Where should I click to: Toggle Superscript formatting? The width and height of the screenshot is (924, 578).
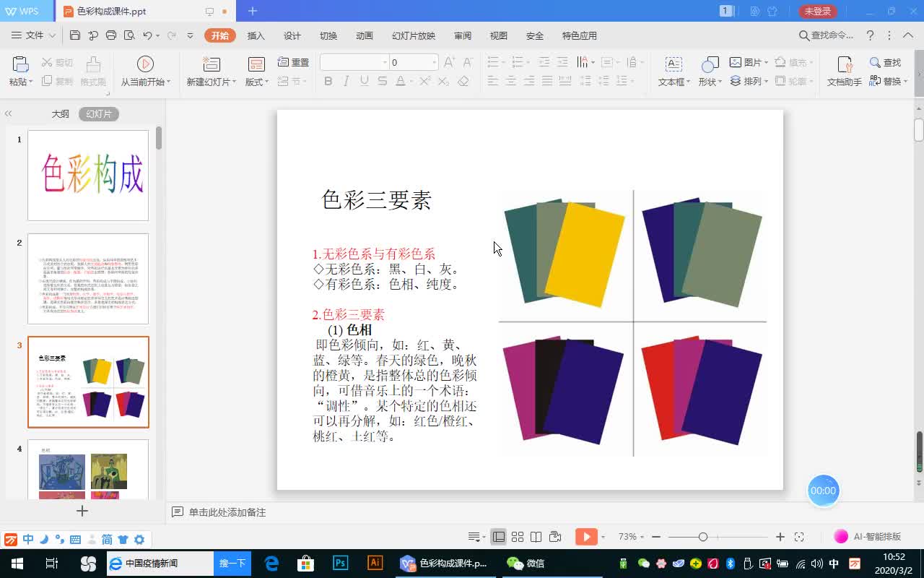point(425,81)
